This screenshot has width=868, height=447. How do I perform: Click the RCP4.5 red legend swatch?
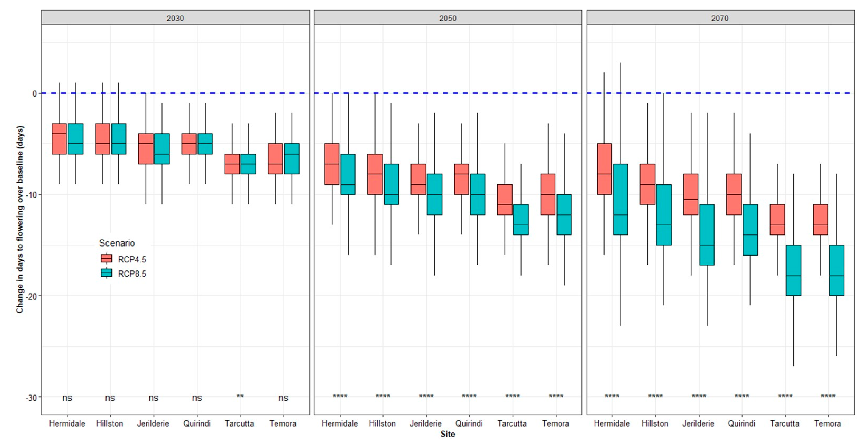click(x=106, y=258)
